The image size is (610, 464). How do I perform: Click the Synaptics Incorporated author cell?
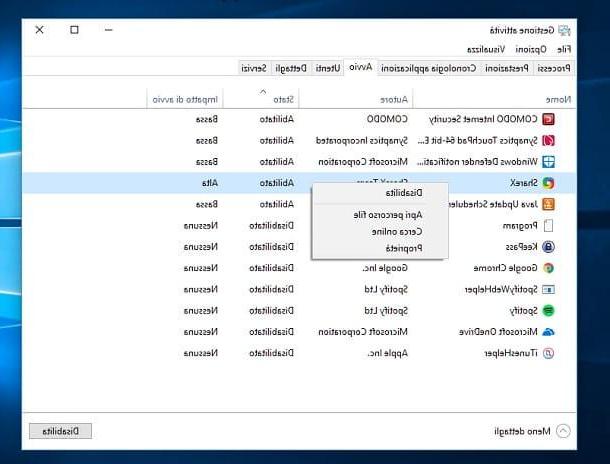point(362,140)
